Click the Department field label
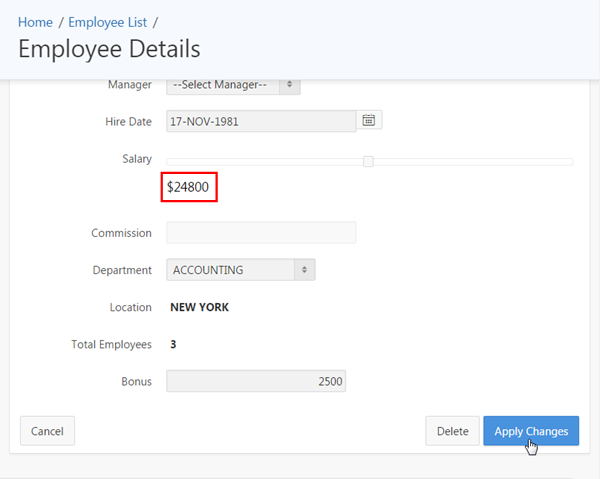This screenshot has height=479, width=600. tap(122, 270)
